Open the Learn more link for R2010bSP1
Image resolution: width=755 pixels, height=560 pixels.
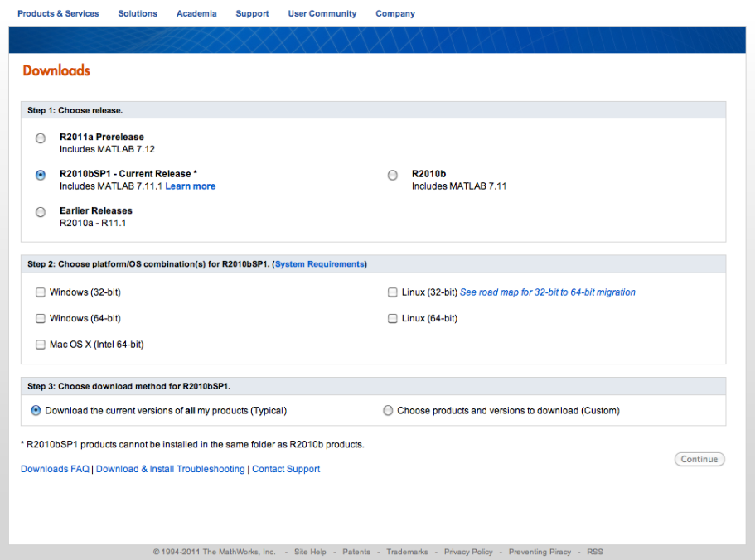coord(190,186)
